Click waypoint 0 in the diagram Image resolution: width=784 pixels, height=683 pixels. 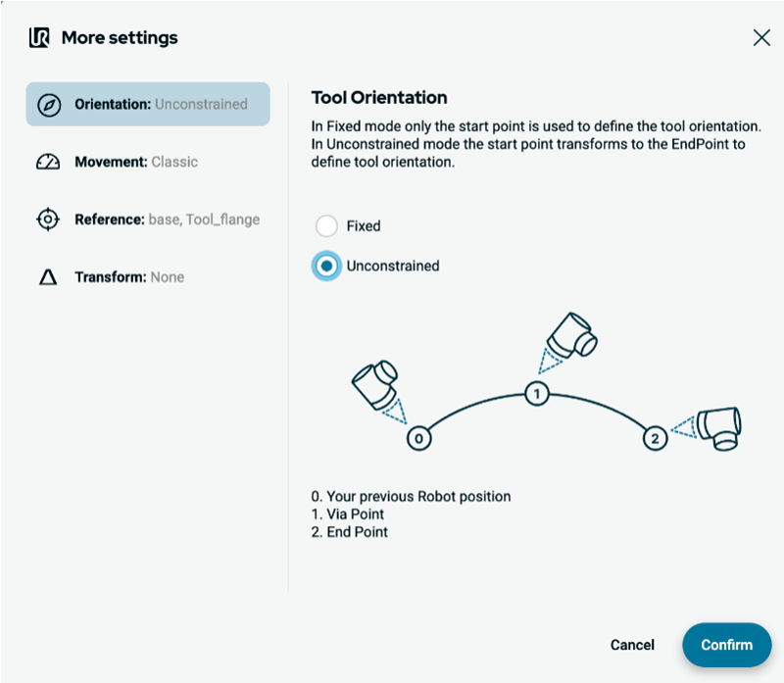point(418,439)
